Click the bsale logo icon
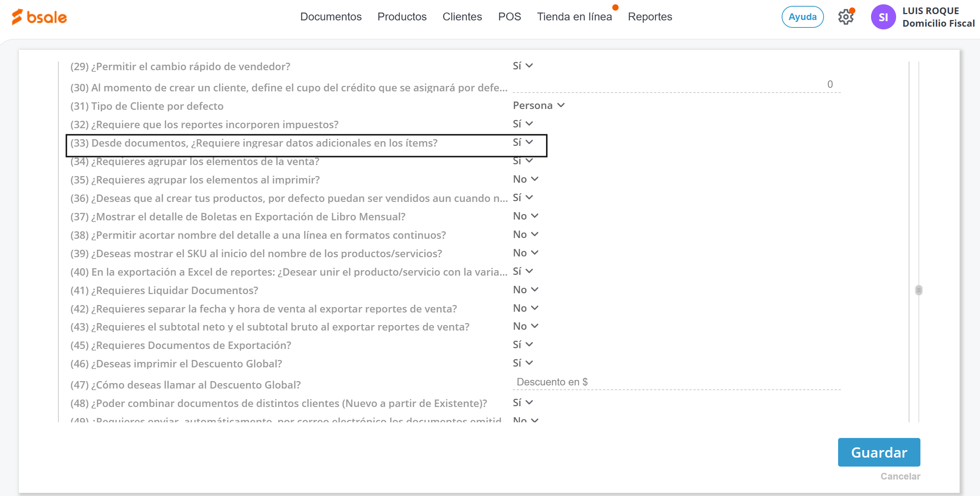The image size is (980, 496). [x=17, y=17]
